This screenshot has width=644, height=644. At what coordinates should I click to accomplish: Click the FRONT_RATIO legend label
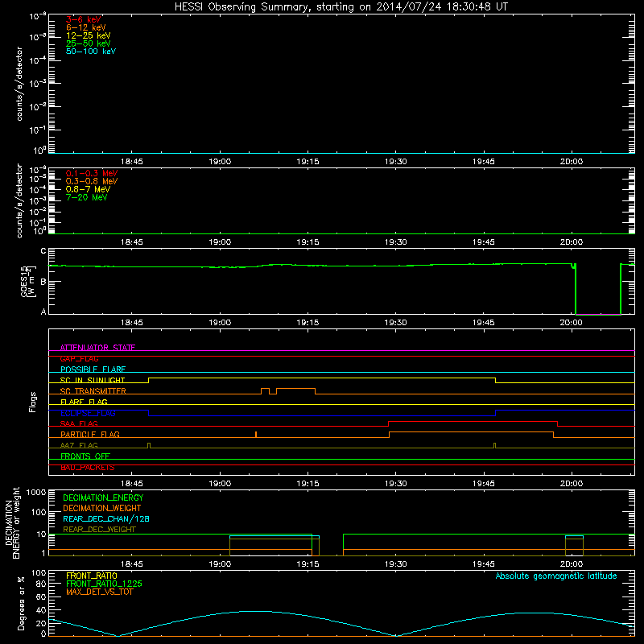91,576
